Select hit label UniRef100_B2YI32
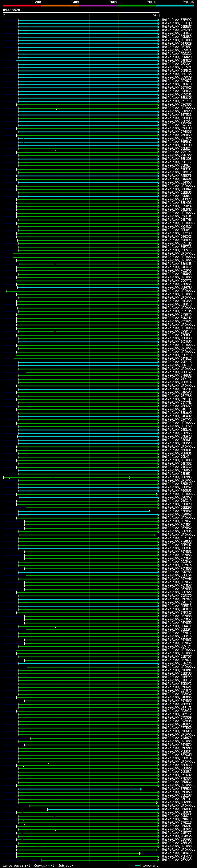This screenshot has width=197, height=868. (x=177, y=538)
